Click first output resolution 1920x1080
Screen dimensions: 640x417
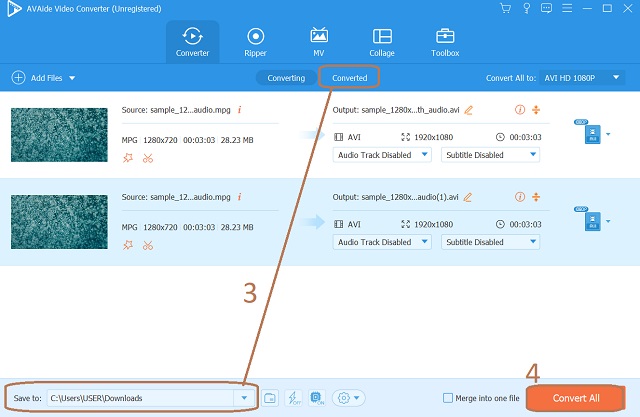433,137
